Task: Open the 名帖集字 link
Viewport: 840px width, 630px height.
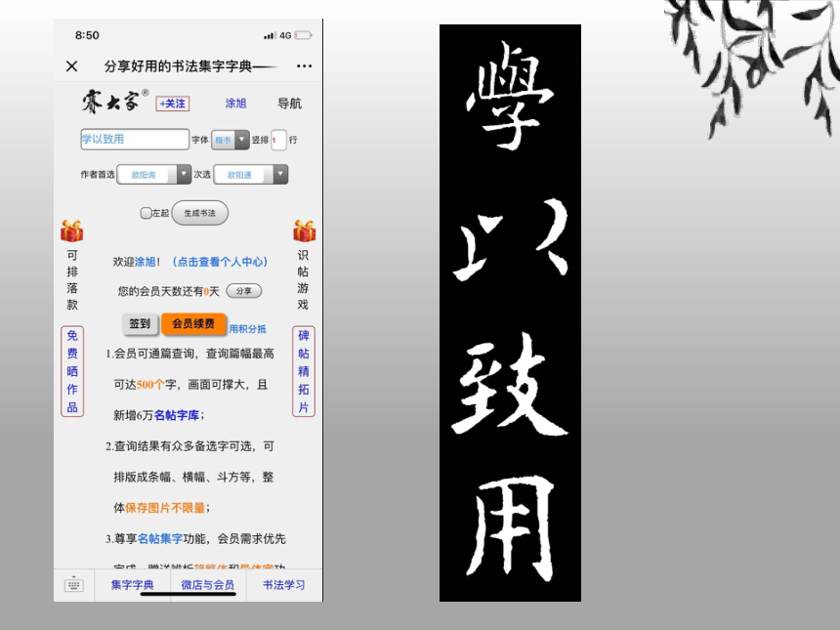Action: click(x=160, y=538)
